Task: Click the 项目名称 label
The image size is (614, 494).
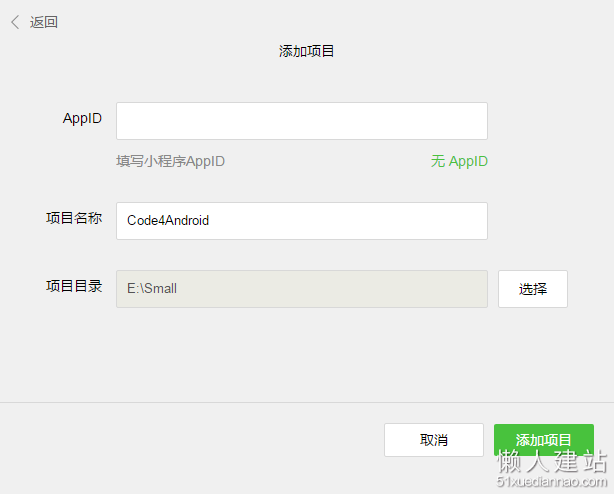Action: click(74, 218)
